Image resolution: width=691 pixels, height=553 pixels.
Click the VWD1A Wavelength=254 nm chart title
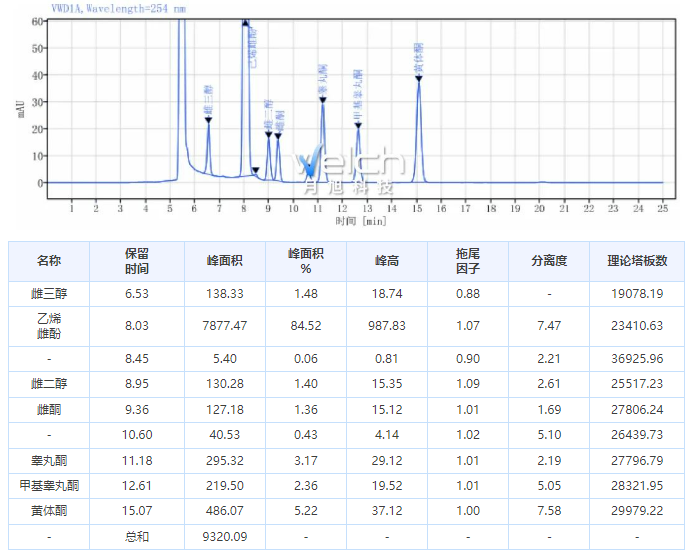[x=104, y=8]
